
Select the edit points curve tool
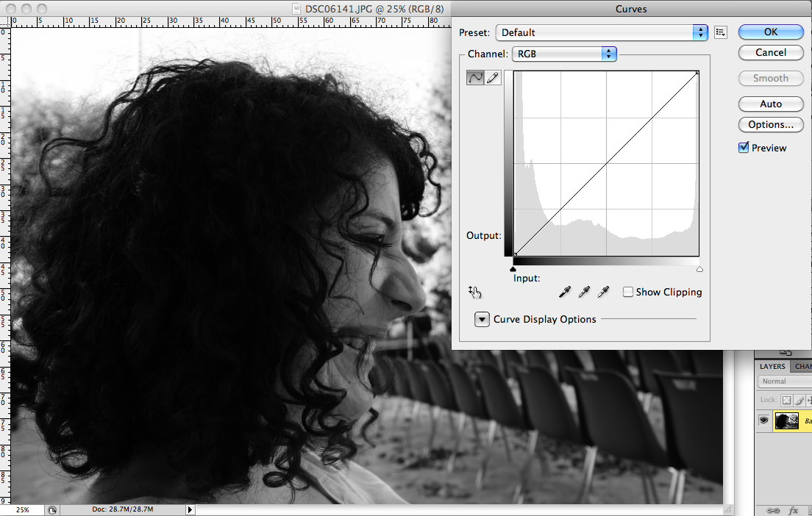pyautogui.click(x=474, y=76)
